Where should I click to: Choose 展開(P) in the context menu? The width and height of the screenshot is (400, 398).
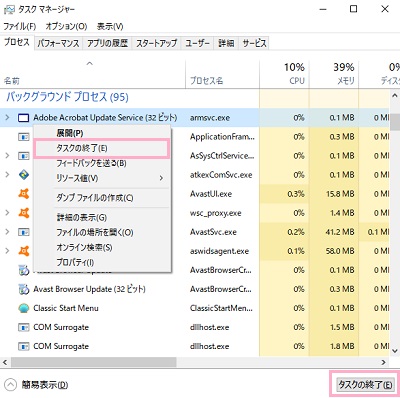click(x=102, y=133)
